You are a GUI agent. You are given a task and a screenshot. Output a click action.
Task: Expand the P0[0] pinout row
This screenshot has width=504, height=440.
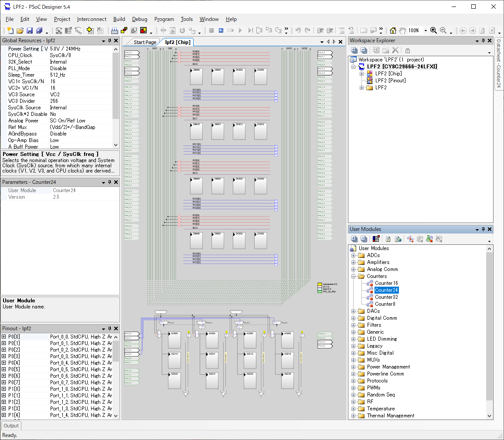tap(4, 337)
